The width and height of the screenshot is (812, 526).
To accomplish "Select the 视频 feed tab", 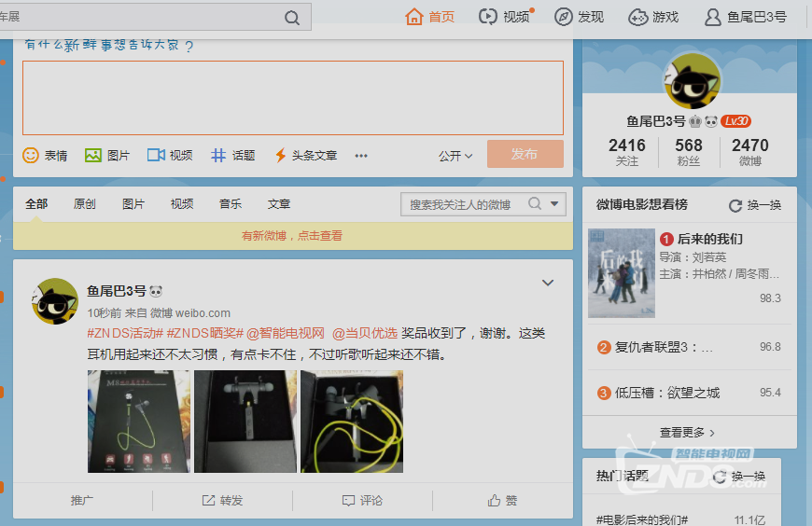I will 182,204.
